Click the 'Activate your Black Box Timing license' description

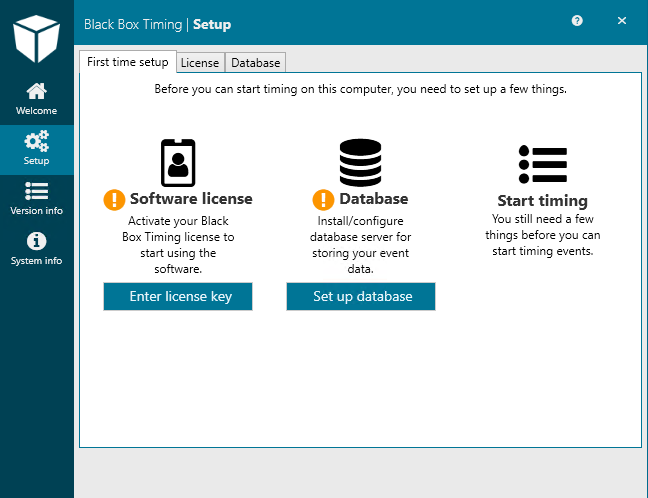[178, 245]
